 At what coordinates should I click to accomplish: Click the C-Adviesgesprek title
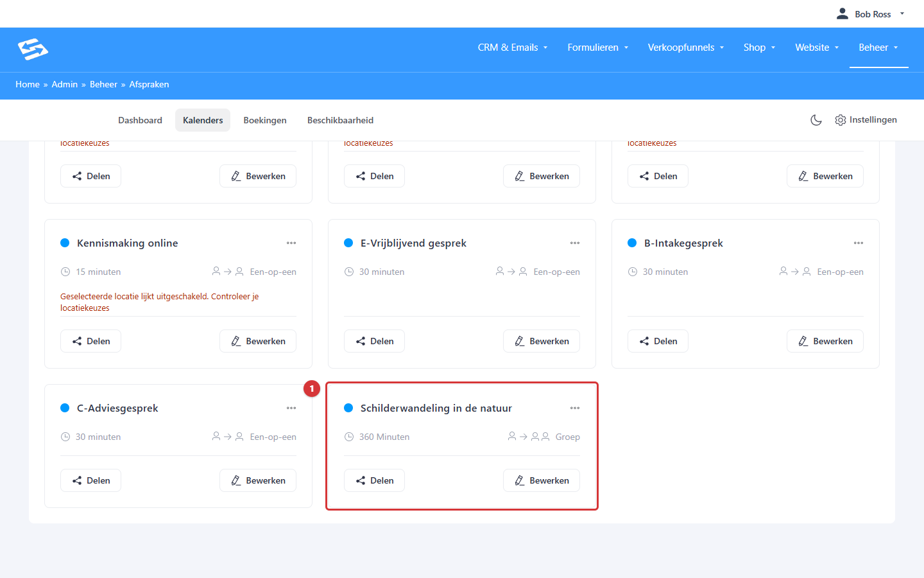[117, 408]
